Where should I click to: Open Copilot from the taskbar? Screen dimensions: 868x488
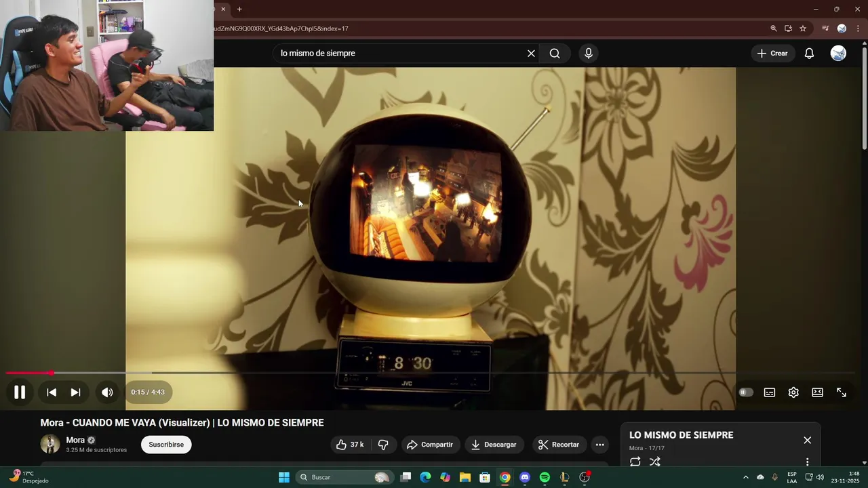(x=445, y=477)
